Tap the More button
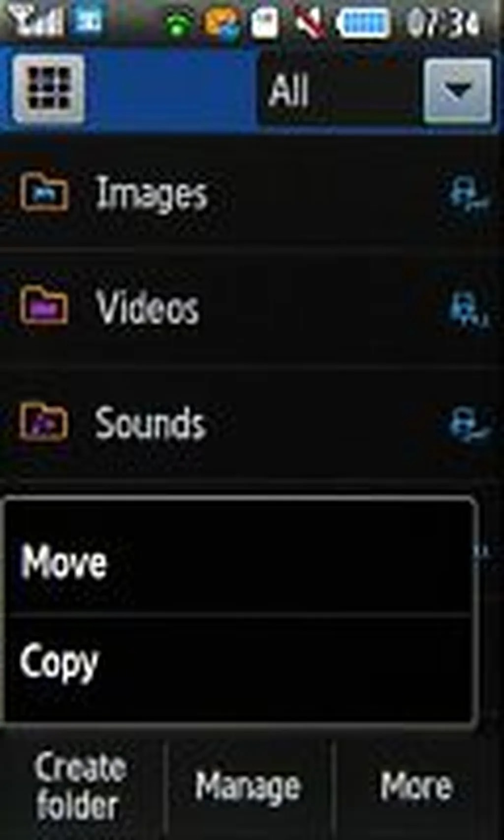Image resolution: width=504 pixels, height=840 pixels. coord(416,786)
